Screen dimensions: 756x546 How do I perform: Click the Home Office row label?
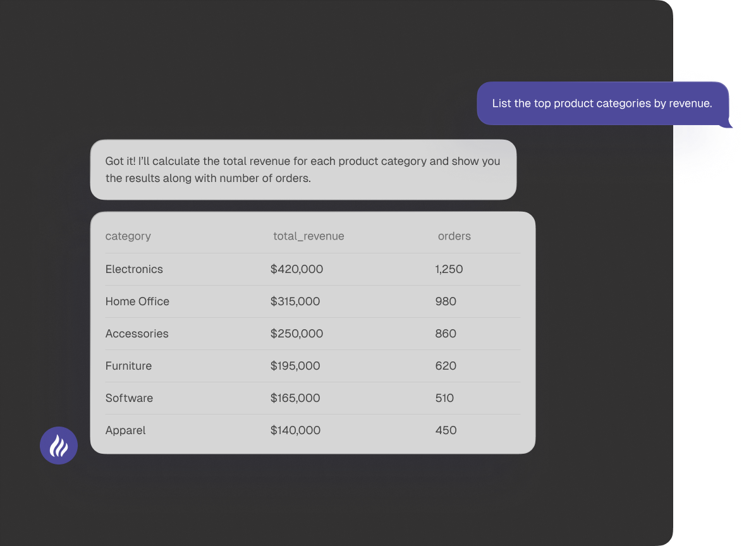click(137, 301)
